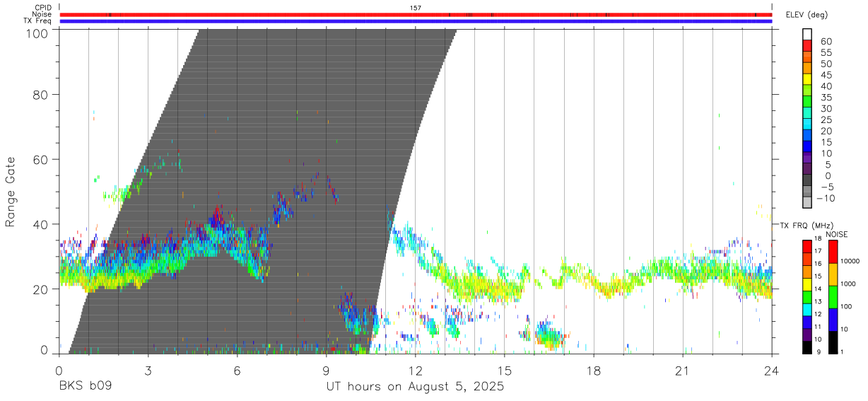Image resolution: width=868 pixels, height=401 pixels.
Task: Click the 12 hour tick on the UT axis
Action: click(x=415, y=371)
